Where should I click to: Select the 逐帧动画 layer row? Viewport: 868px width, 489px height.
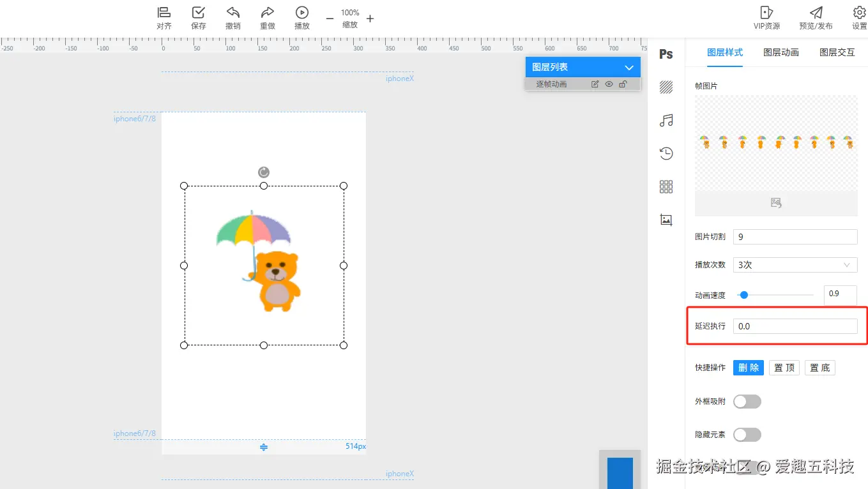coord(582,84)
